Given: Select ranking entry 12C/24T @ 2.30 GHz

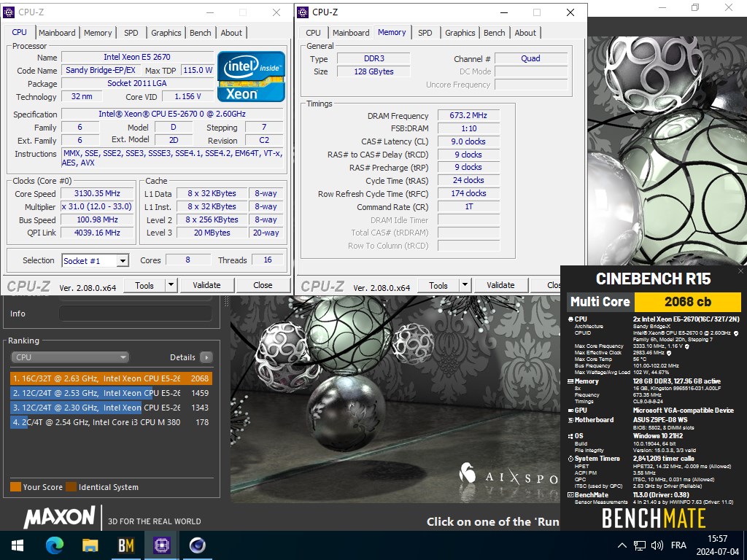Looking at the screenshot, I should 111,408.
